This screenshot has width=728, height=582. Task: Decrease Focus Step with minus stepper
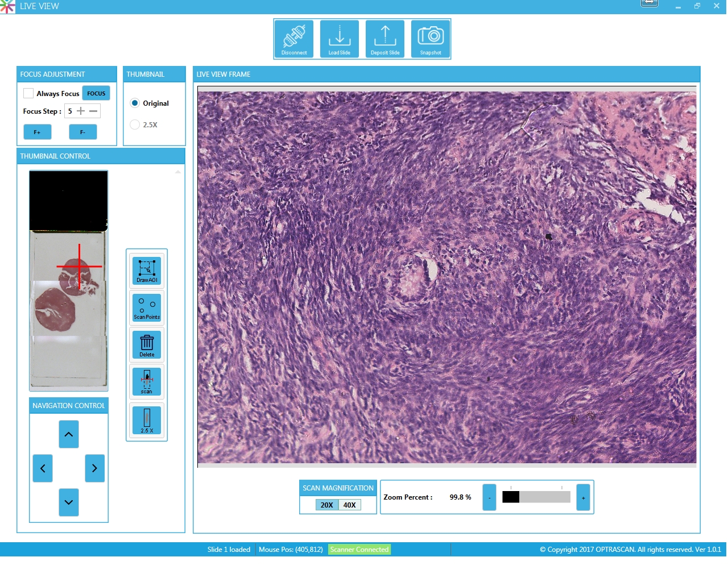click(x=93, y=111)
